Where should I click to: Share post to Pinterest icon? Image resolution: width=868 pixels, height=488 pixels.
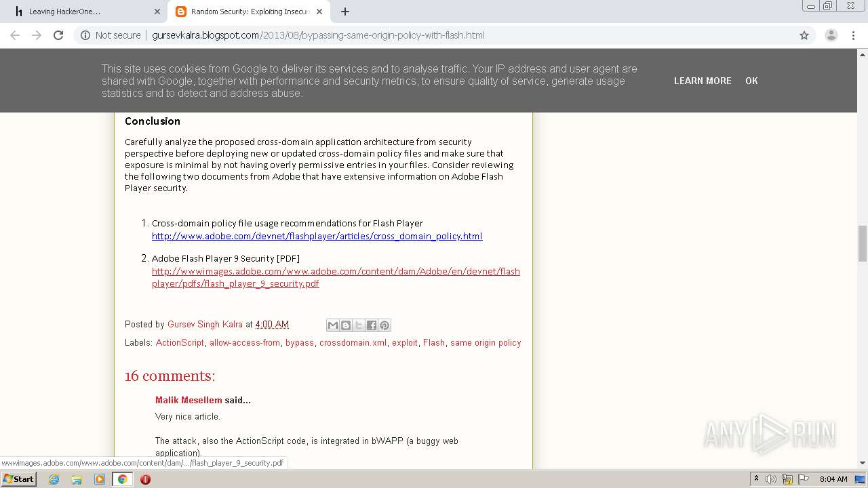[x=384, y=325]
